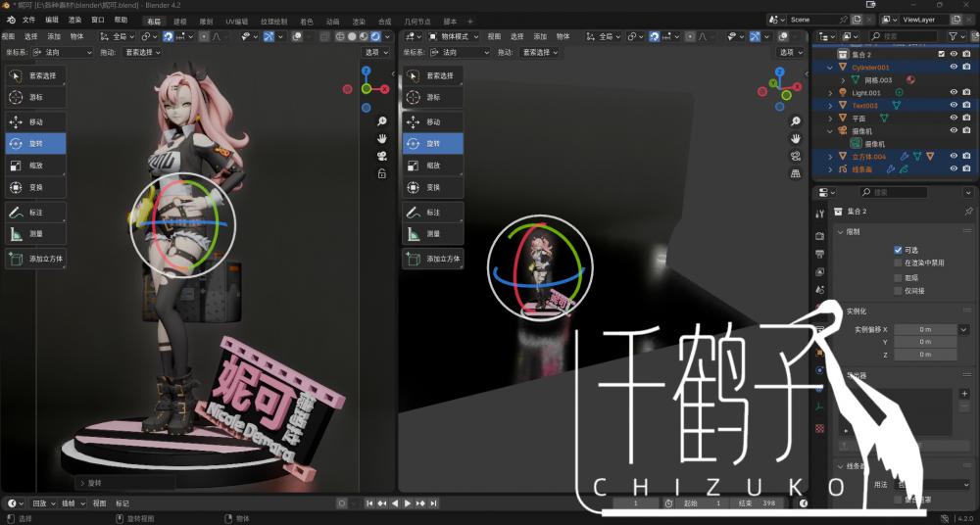Toggle exclude checkbox on 集合 2 row

[x=942, y=55]
